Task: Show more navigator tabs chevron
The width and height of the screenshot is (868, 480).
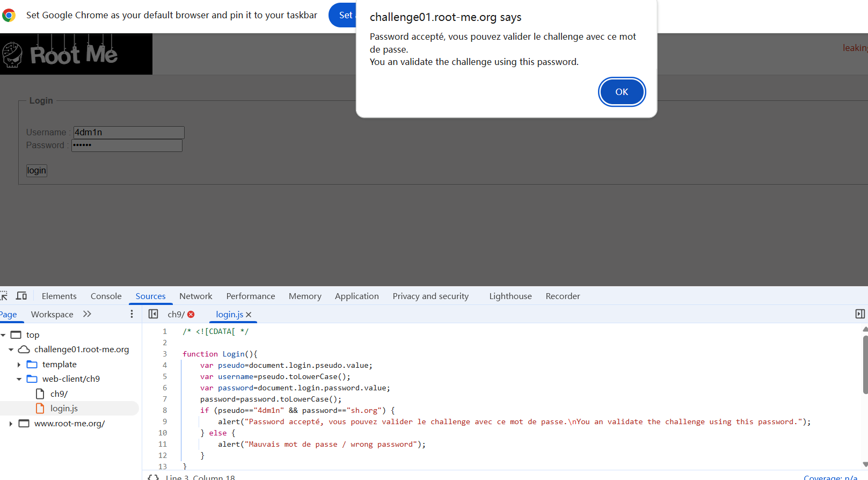Action: tap(87, 314)
